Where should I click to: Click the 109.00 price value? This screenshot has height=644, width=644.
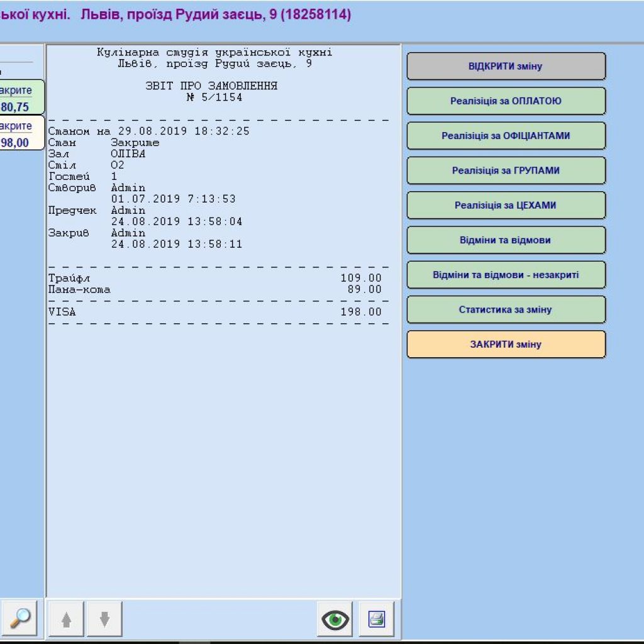tap(361, 278)
